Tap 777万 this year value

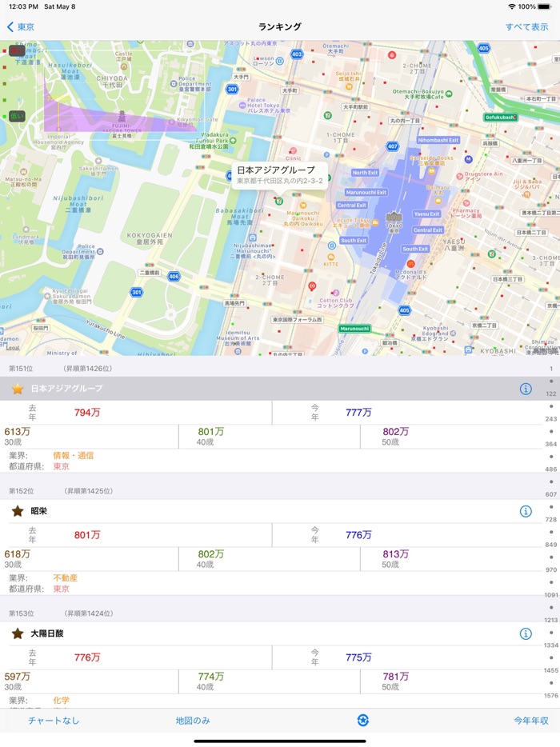pos(358,413)
